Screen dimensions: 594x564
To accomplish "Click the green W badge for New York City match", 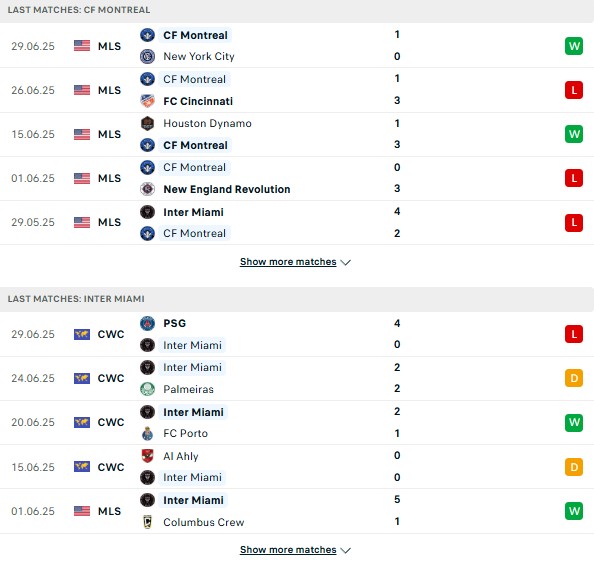I will (x=574, y=46).
